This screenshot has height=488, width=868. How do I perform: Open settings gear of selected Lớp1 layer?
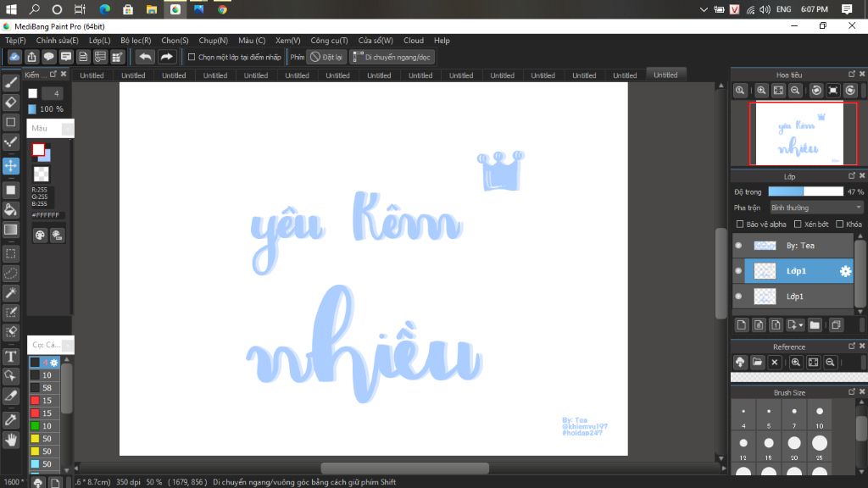845,271
